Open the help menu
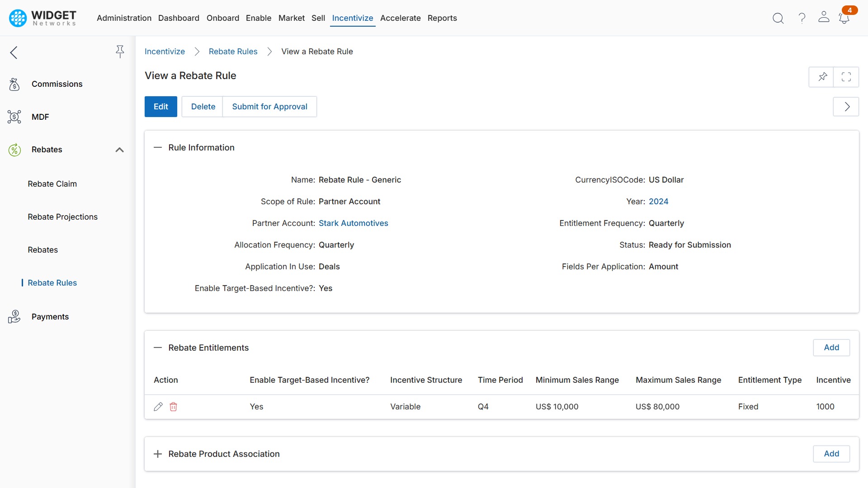The width and height of the screenshot is (868, 488). 801,18
